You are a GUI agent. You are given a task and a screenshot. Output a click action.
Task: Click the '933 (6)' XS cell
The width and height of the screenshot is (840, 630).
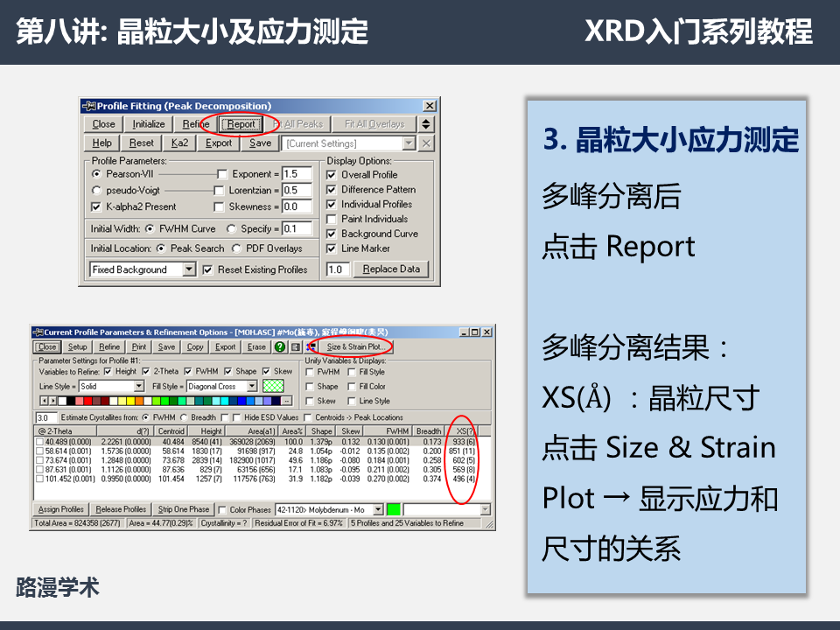pyautogui.click(x=464, y=442)
